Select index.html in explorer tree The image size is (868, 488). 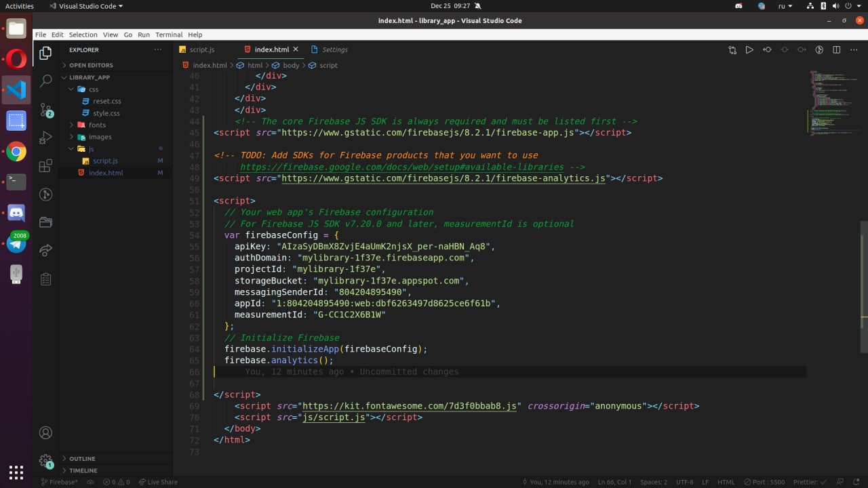coord(115,173)
